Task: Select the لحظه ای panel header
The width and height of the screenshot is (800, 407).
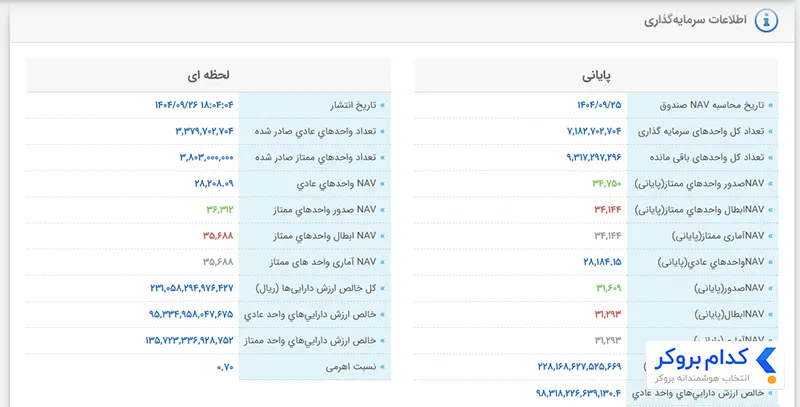Action: (208, 75)
